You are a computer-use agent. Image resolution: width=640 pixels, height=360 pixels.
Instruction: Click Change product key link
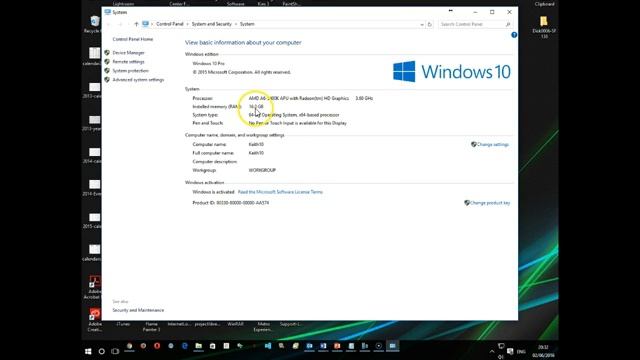[490, 203]
